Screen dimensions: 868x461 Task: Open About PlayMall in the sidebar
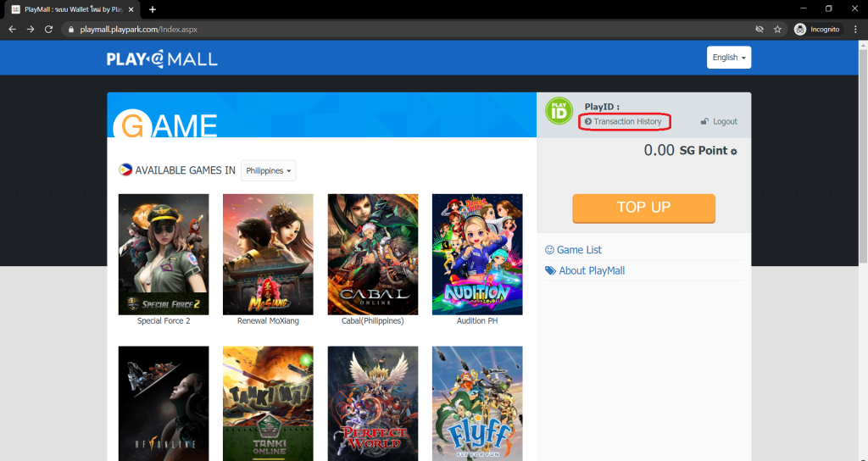[x=591, y=271]
